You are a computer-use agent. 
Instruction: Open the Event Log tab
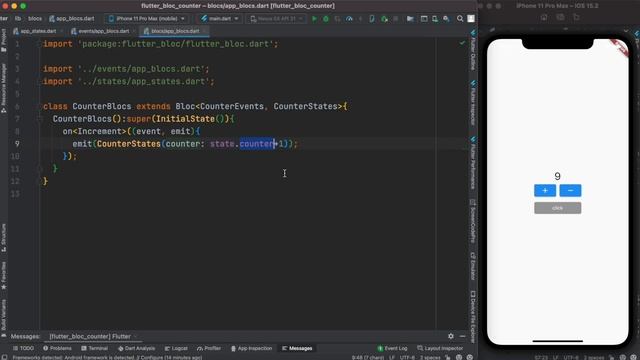[x=392, y=348]
